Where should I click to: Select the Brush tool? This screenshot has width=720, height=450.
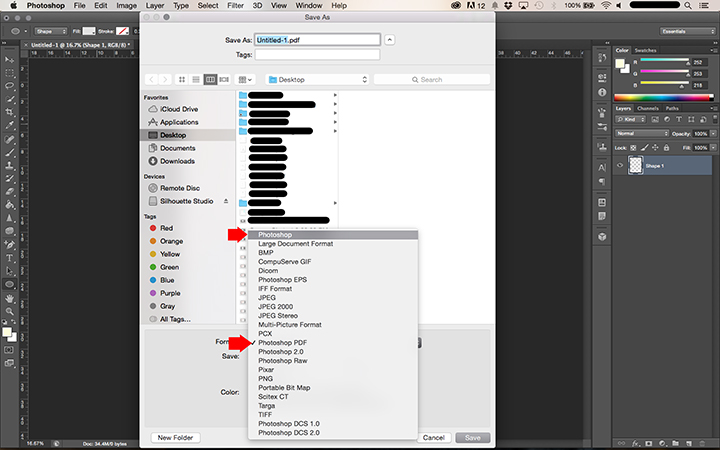[x=9, y=152]
